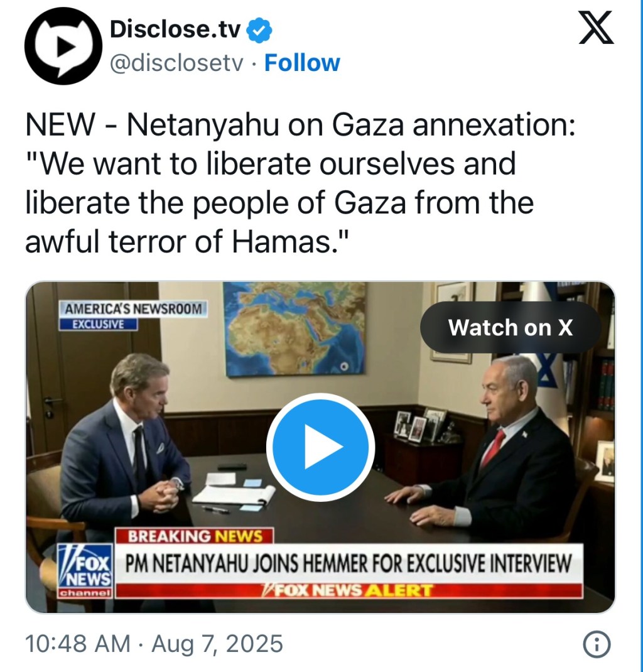Image resolution: width=643 pixels, height=672 pixels.
Task: Open the Disclose.tv display name
Action: 175,30
